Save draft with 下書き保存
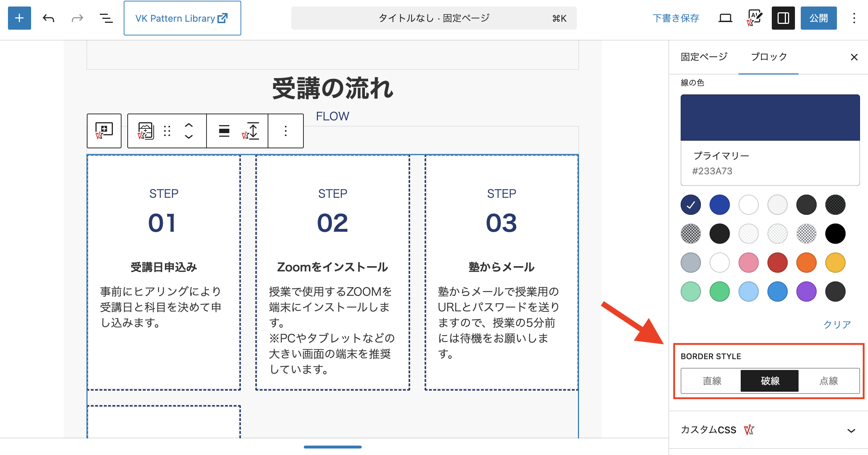The width and height of the screenshot is (868, 455). [x=676, y=18]
